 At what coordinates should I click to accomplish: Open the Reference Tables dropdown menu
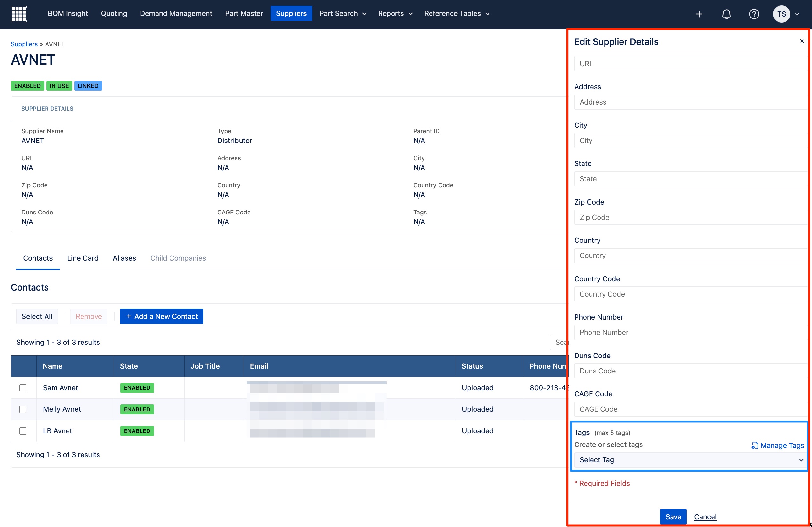(457, 13)
